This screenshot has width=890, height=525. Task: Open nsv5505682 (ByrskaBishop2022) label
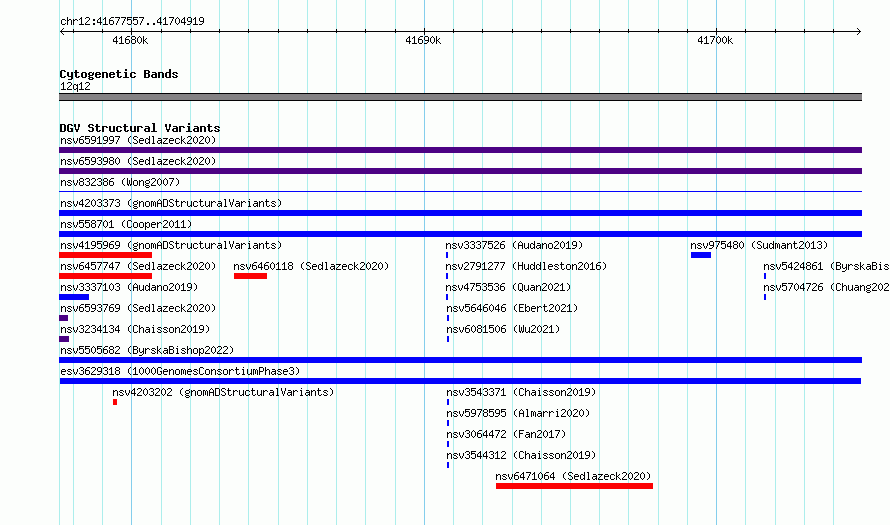pos(147,350)
